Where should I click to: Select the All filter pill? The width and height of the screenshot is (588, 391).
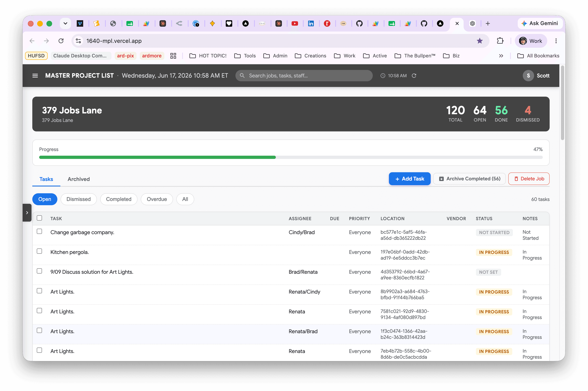pos(185,199)
